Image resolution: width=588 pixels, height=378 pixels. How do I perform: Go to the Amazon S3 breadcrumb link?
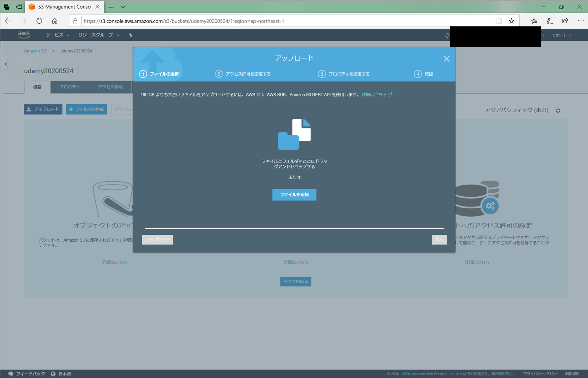pyautogui.click(x=35, y=51)
